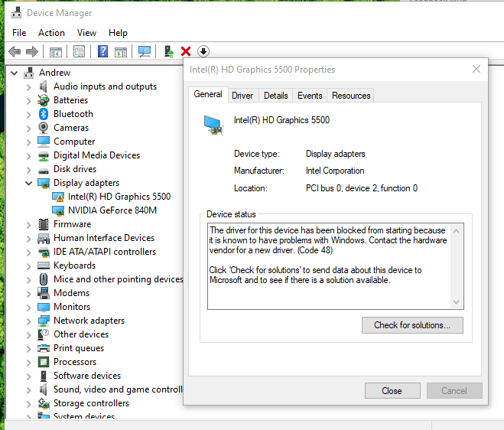The image size is (504, 430).
Task: Click the Storage controllers icon
Action: click(x=44, y=403)
